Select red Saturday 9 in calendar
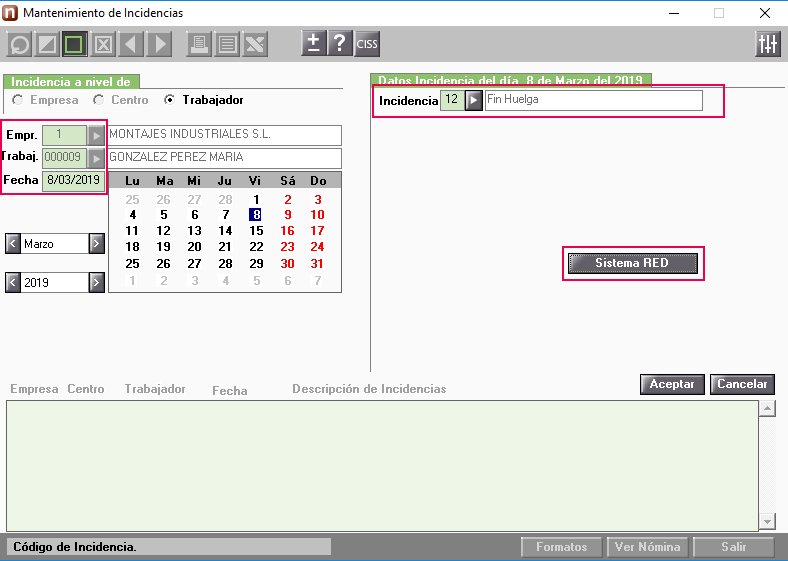The image size is (788, 561). click(287, 215)
